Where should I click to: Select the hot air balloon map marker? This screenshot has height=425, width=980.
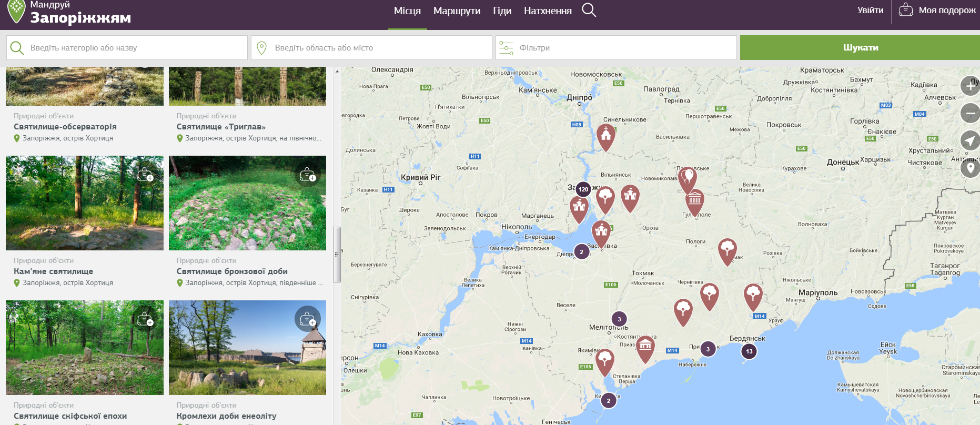(x=688, y=178)
